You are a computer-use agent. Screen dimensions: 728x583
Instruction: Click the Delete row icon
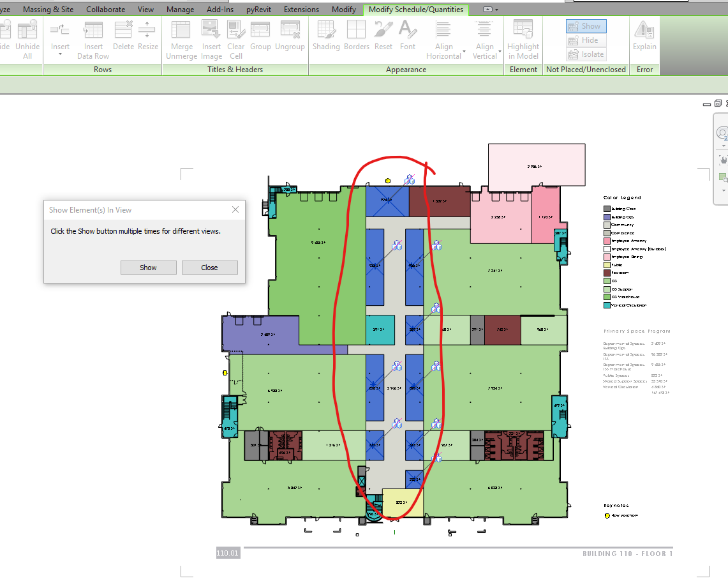124,30
